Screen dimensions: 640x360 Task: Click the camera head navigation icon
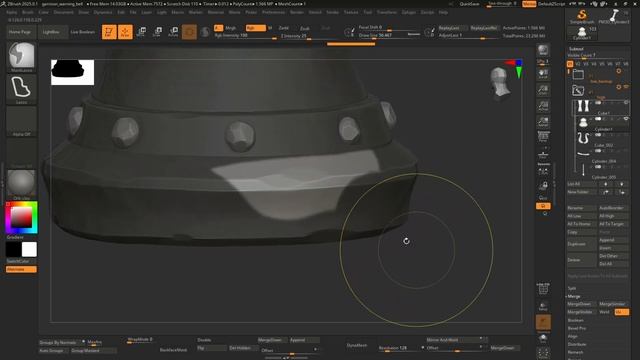(x=500, y=82)
